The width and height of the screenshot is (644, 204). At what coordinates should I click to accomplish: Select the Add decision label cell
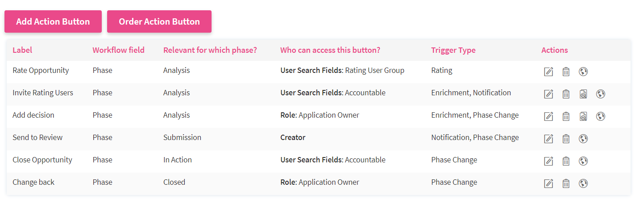coord(33,115)
